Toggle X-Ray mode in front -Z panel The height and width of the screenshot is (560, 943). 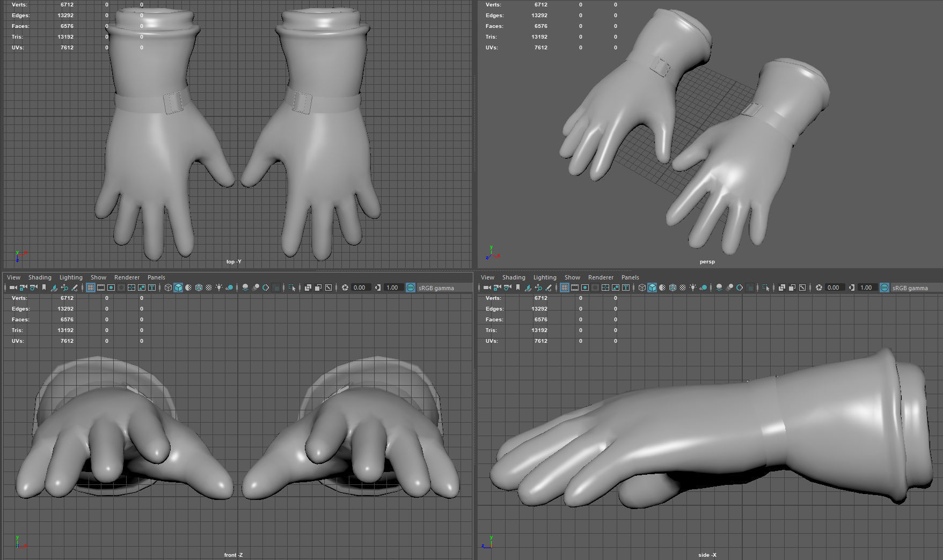click(x=308, y=288)
